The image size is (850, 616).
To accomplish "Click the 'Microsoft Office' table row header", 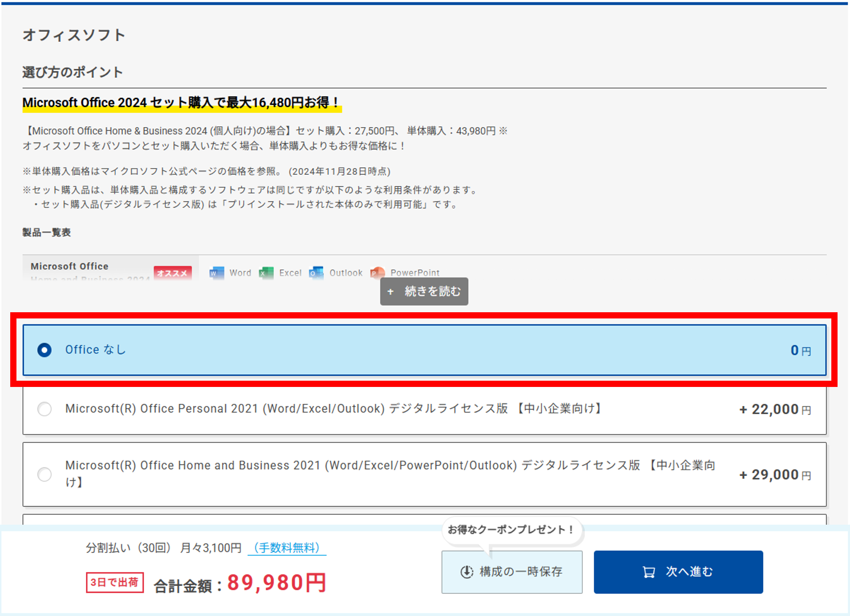I will [x=69, y=266].
